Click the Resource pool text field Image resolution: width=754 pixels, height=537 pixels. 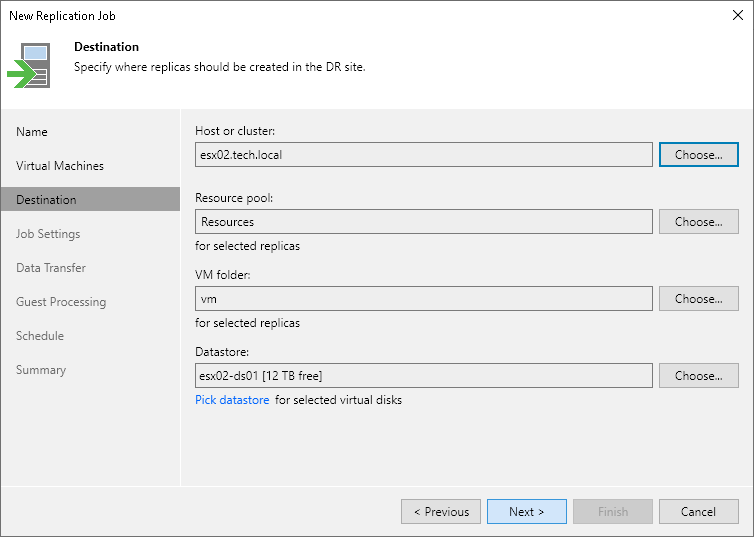[x=424, y=222]
